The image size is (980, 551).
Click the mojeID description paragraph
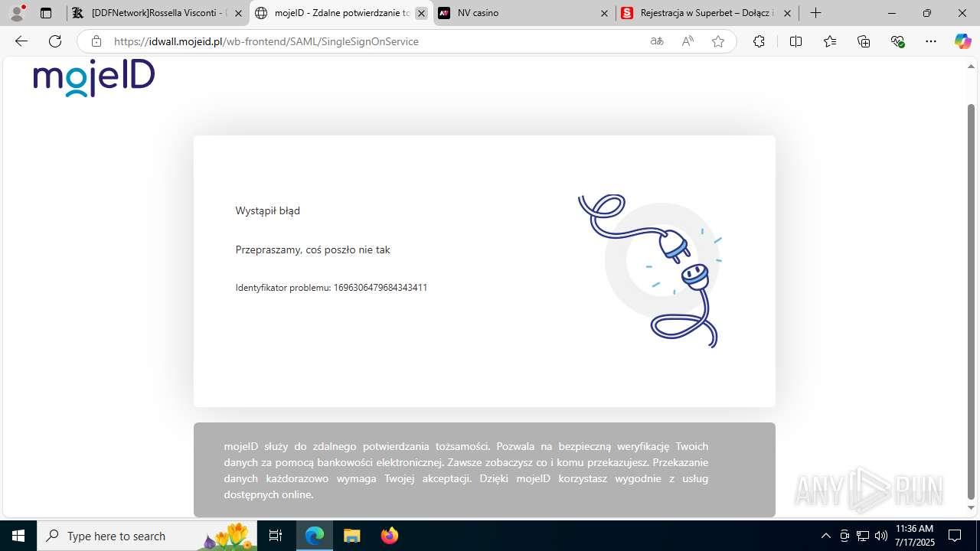[466, 470]
